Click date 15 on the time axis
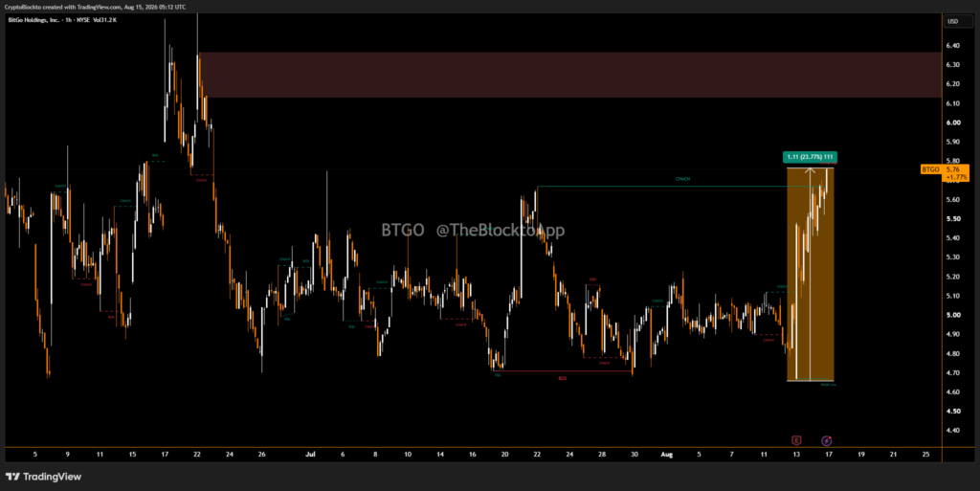Image resolution: width=980 pixels, height=491 pixels. pyautogui.click(x=132, y=454)
